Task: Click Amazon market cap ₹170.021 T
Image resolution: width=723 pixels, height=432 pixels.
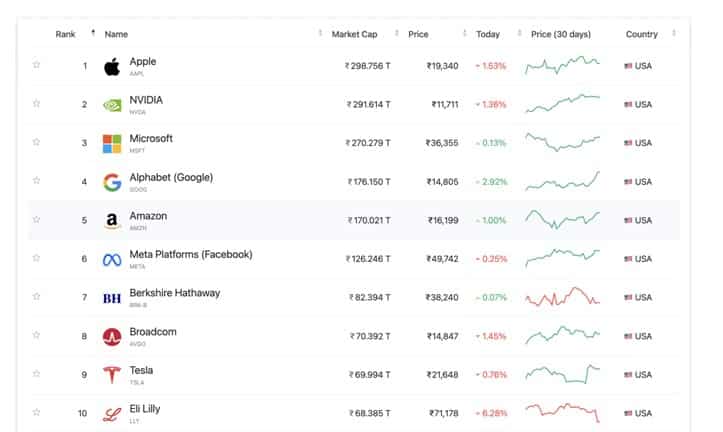Action: point(369,220)
